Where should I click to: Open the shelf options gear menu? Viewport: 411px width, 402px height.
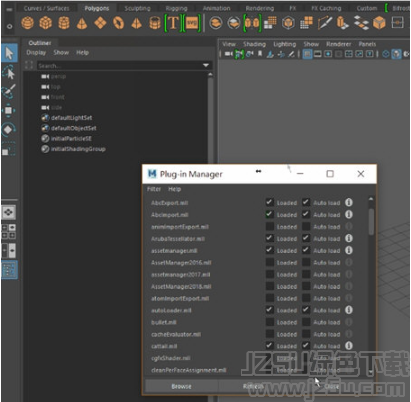point(9,26)
